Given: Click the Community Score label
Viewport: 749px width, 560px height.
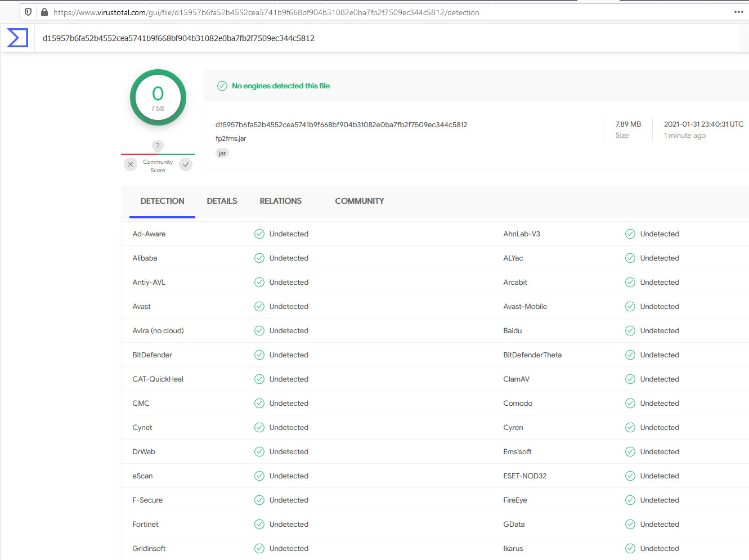Looking at the screenshot, I should (x=158, y=166).
